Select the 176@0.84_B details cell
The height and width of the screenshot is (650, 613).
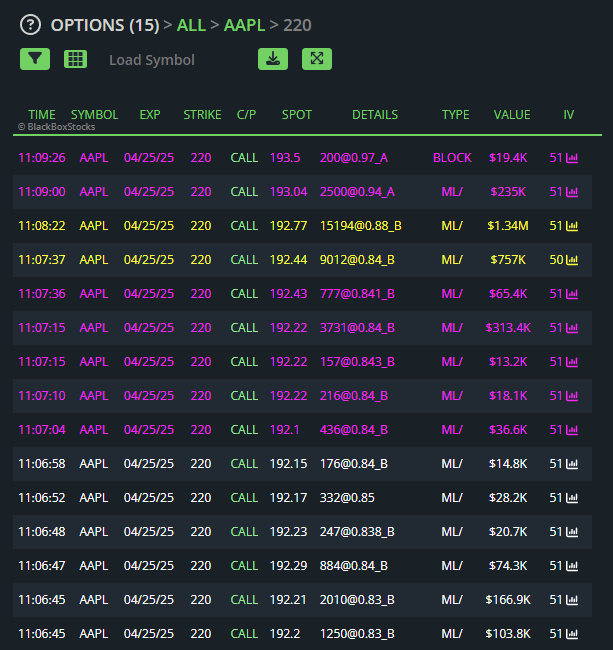(x=354, y=464)
